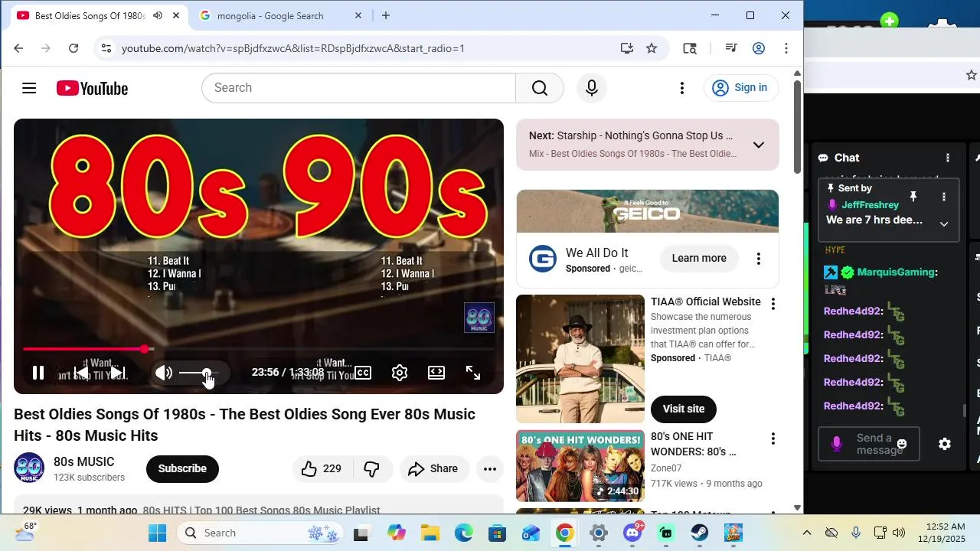Adjust the player volume slider
Image resolution: width=980 pixels, height=551 pixels.
[x=198, y=373]
